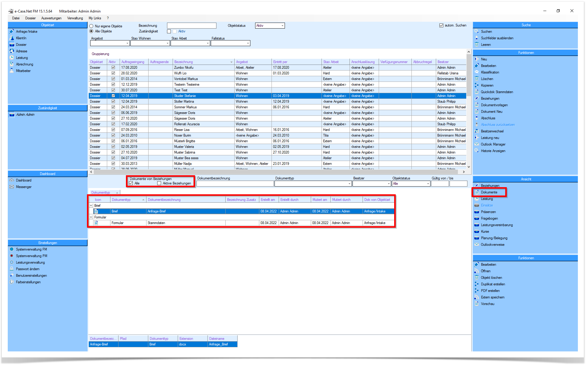This screenshot has height=366, width=588.
Task: Select Alle Objekte radio button
Action: coord(91,31)
